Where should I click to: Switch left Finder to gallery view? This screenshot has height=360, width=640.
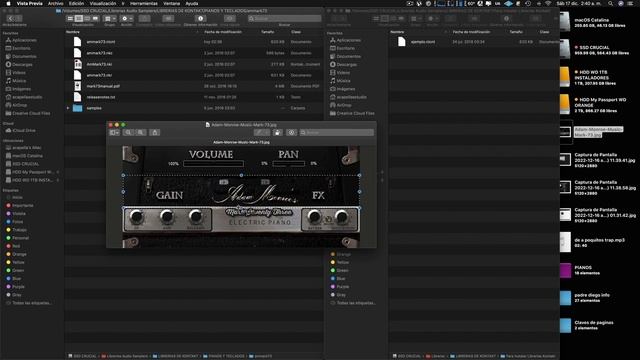point(96,19)
